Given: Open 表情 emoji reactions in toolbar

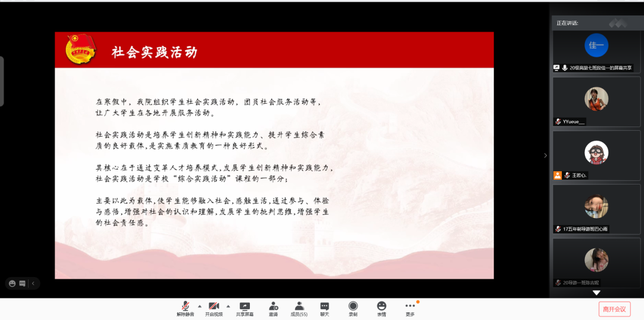Looking at the screenshot, I should pos(382,308).
